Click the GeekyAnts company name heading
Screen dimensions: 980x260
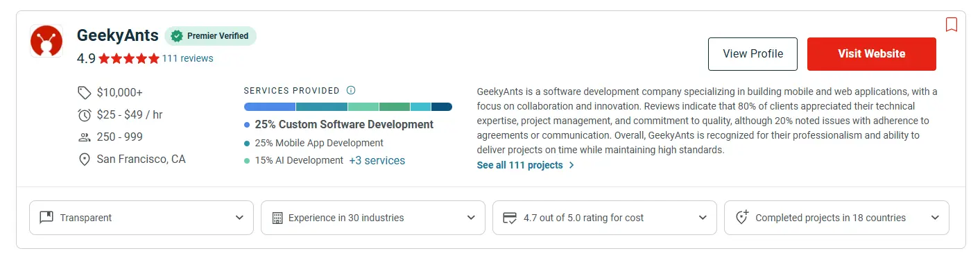(118, 35)
